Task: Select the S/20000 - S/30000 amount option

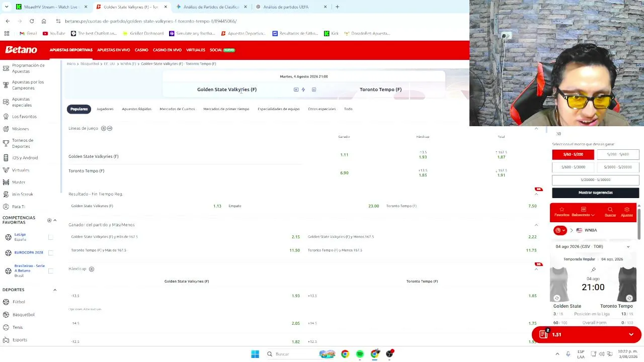Action: (596, 179)
